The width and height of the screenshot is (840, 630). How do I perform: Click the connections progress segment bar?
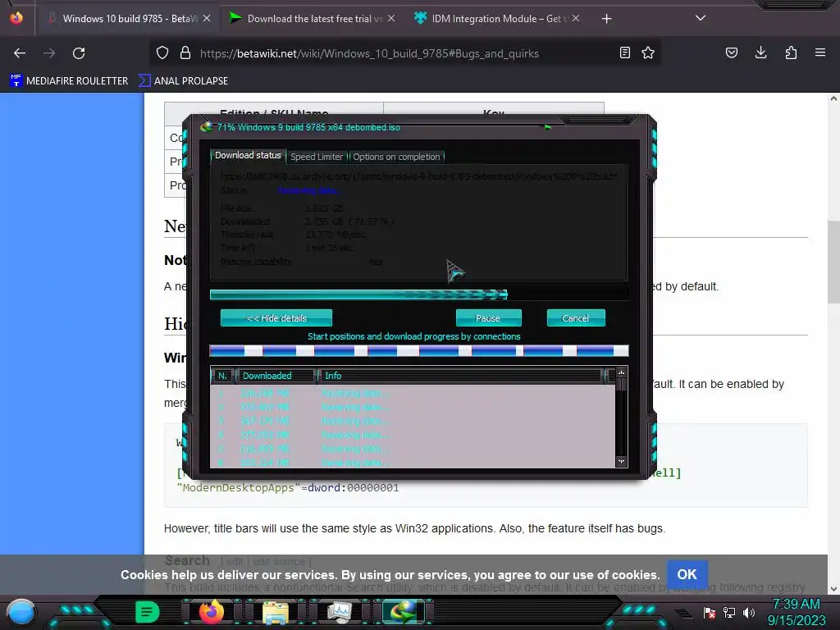[x=419, y=351]
